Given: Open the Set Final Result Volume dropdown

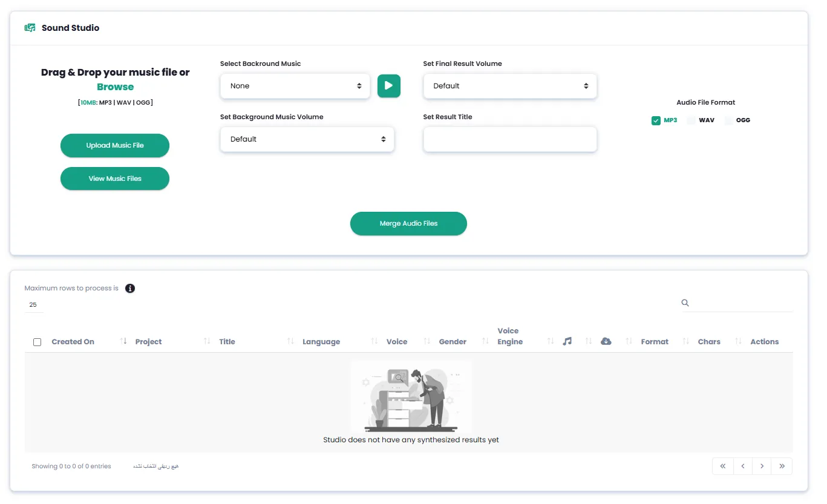Looking at the screenshot, I should click(510, 86).
